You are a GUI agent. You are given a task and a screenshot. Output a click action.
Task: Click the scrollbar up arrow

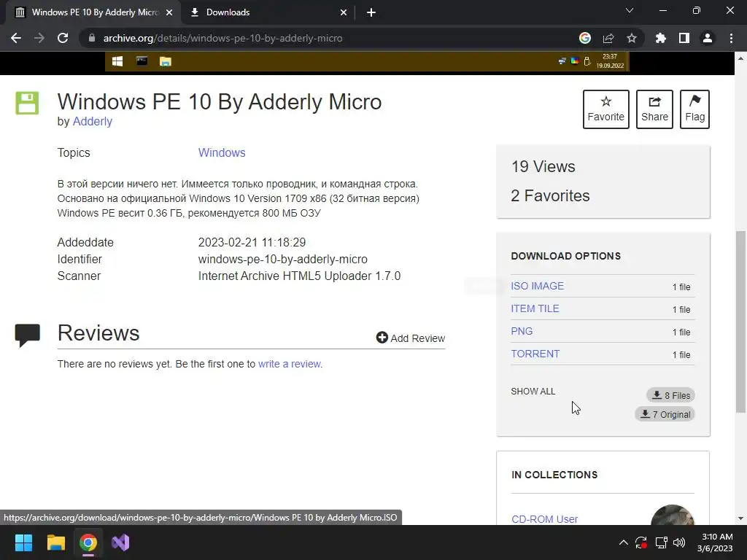click(x=740, y=58)
